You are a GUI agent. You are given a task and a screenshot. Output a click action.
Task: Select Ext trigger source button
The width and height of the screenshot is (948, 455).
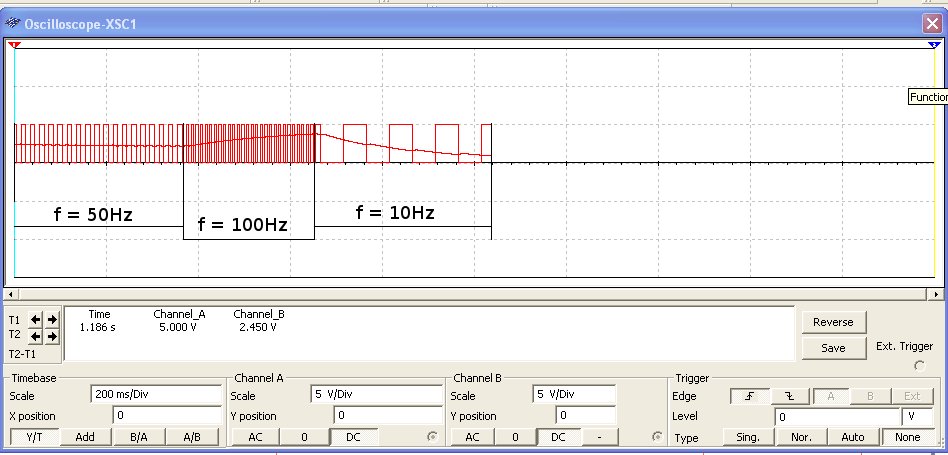(x=912, y=396)
